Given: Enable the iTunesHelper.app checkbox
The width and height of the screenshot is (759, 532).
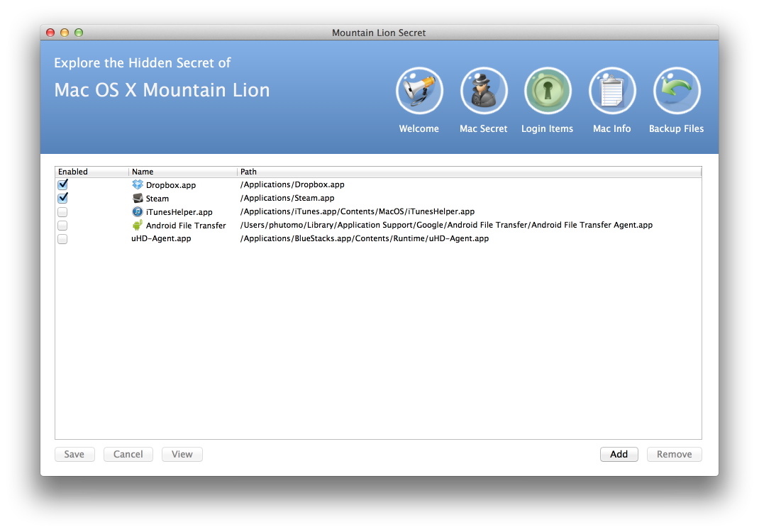Looking at the screenshot, I should [x=62, y=212].
